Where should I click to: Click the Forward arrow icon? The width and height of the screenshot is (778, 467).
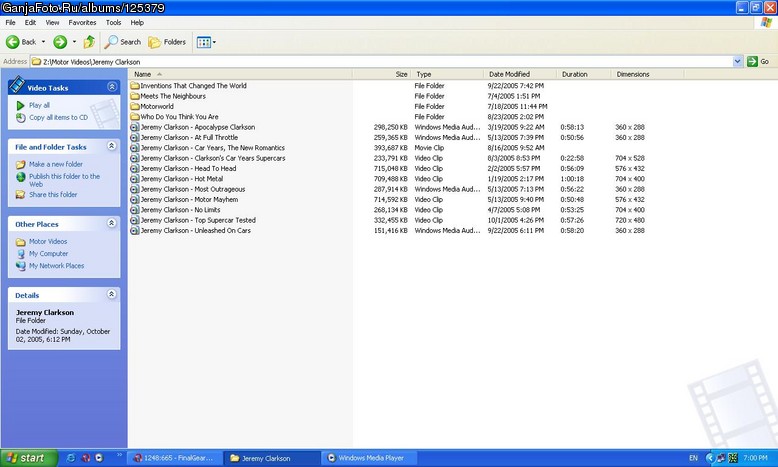click(60, 42)
